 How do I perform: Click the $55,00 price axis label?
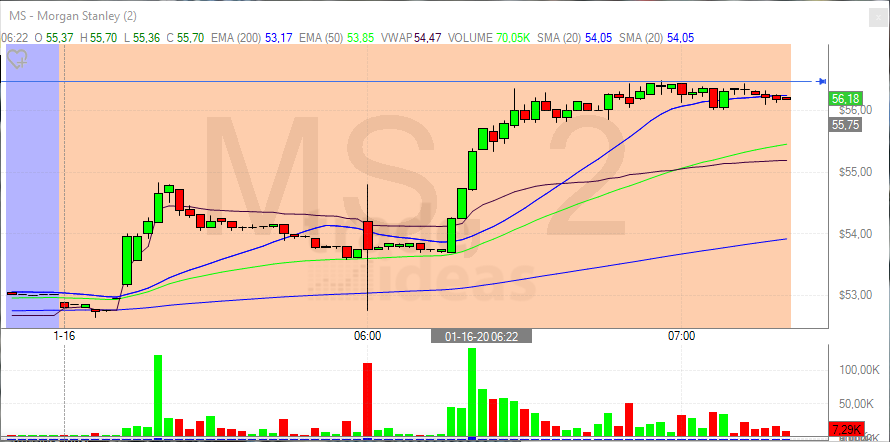(855, 172)
